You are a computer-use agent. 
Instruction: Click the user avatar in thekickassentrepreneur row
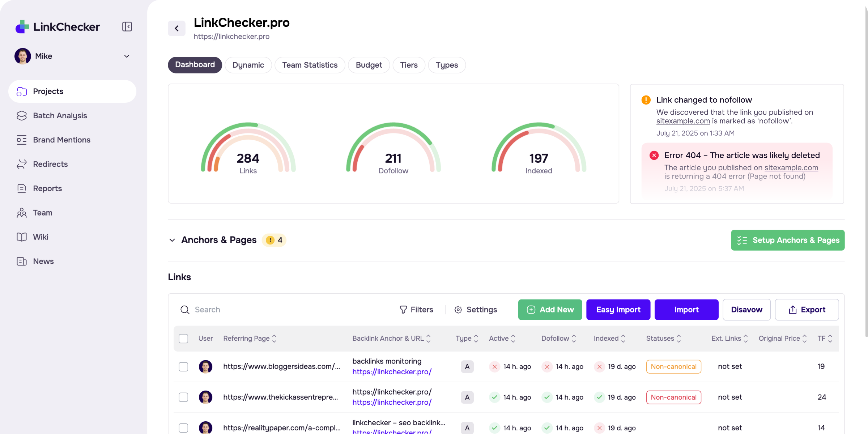205,397
